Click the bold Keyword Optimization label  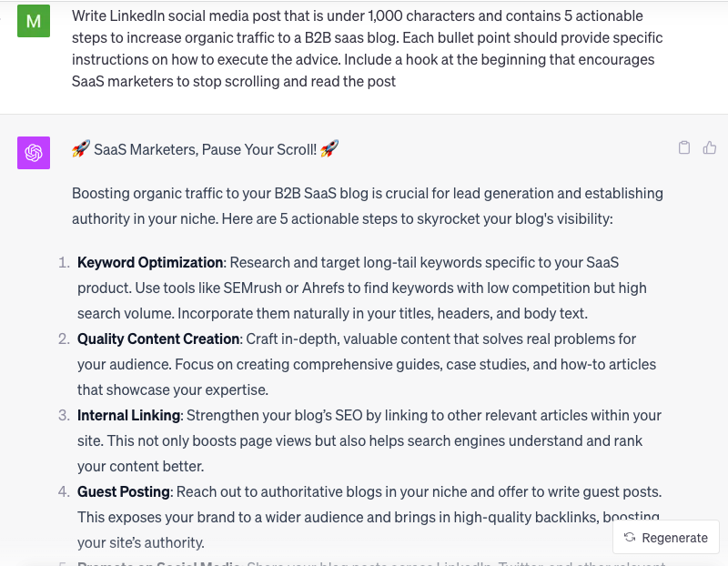[150, 262]
